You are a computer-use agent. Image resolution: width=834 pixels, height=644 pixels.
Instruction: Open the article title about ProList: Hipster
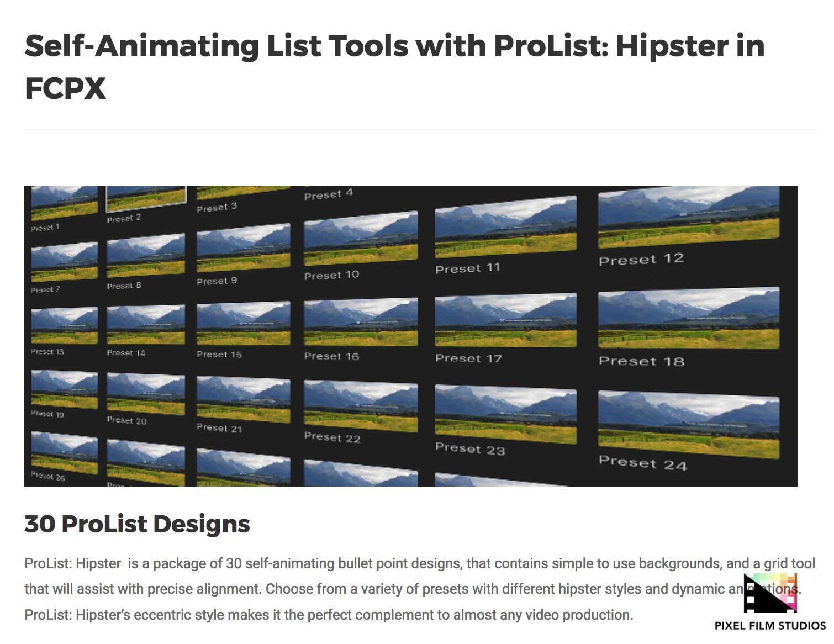pyautogui.click(x=394, y=67)
